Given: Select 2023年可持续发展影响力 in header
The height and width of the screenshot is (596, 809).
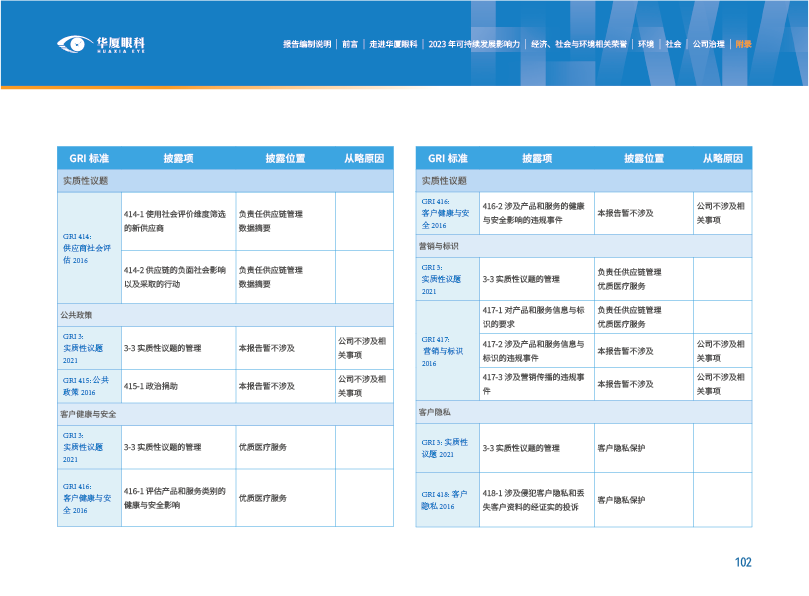Looking at the screenshot, I should point(474,44).
